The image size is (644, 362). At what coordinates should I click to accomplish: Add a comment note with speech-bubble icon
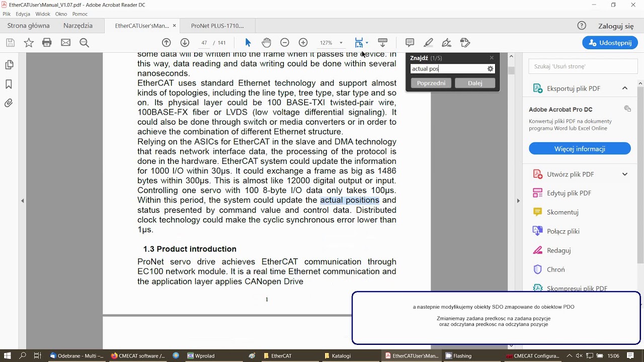pyautogui.click(x=410, y=43)
